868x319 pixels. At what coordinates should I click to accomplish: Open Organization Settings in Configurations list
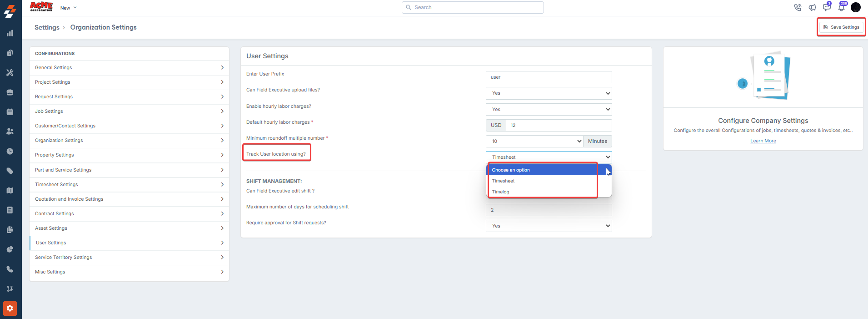[x=129, y=140]
